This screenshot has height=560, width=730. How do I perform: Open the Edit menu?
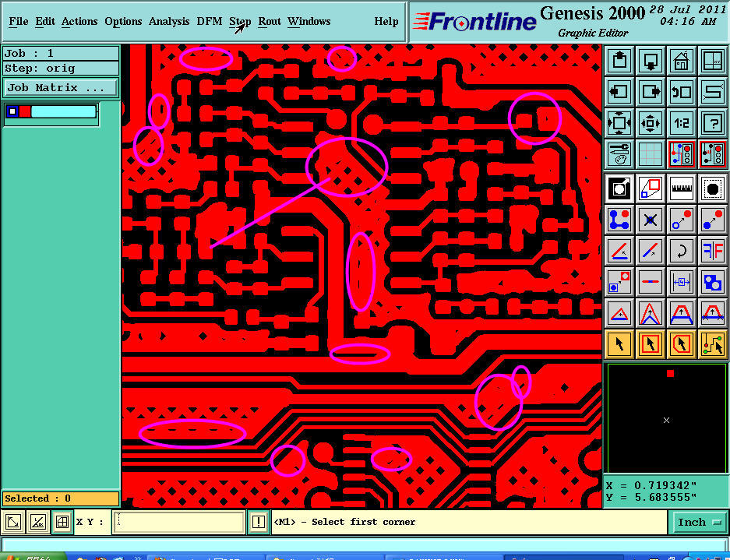coord(45,21)
